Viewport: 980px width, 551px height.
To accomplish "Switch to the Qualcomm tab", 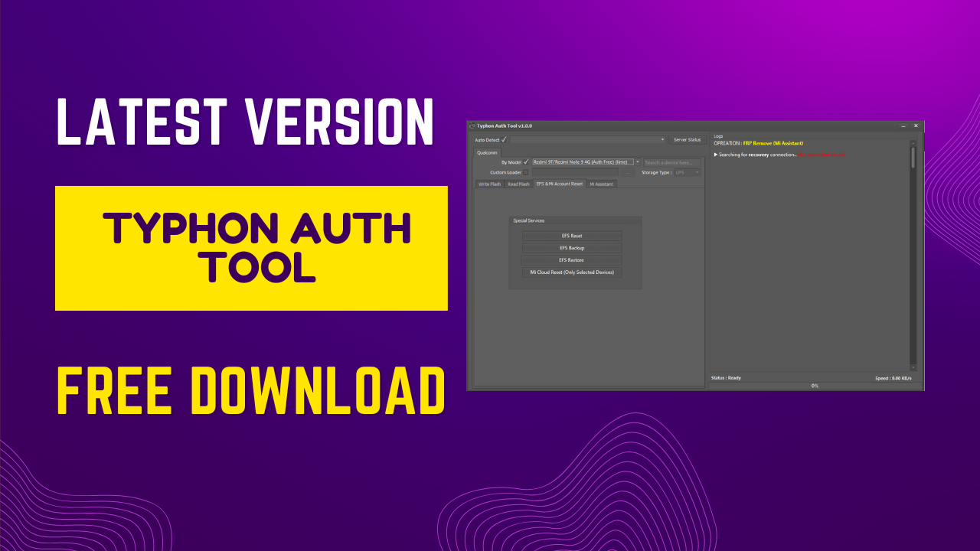I will tap(487, 152).
